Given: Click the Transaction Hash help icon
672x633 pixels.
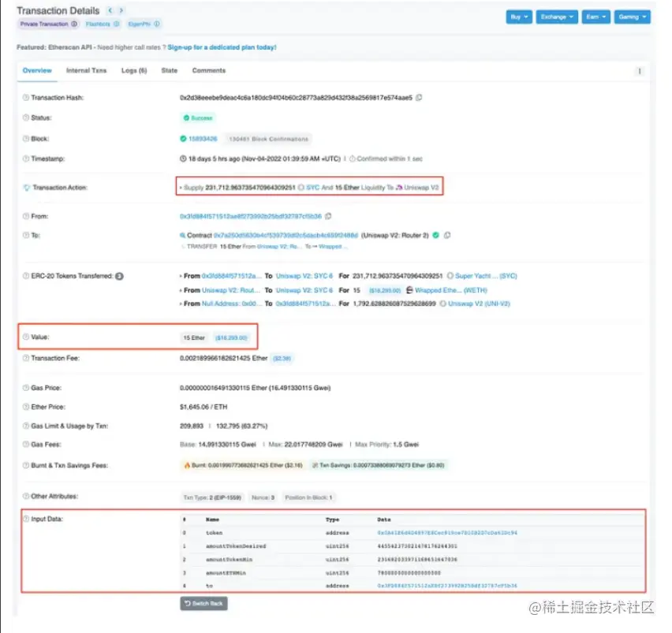Looking at the screenshot, I should [26, 98].
